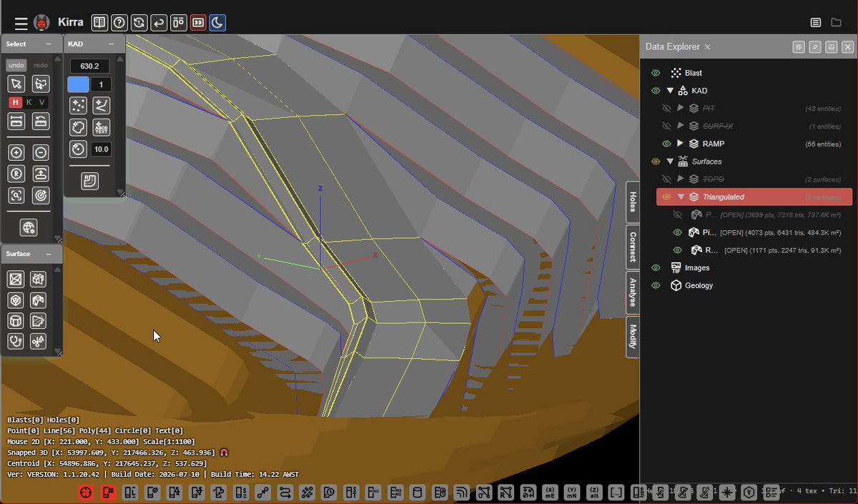The image size is (858, 504).
Task: Click the 3D view toggle button
Action: click(198, 23)
